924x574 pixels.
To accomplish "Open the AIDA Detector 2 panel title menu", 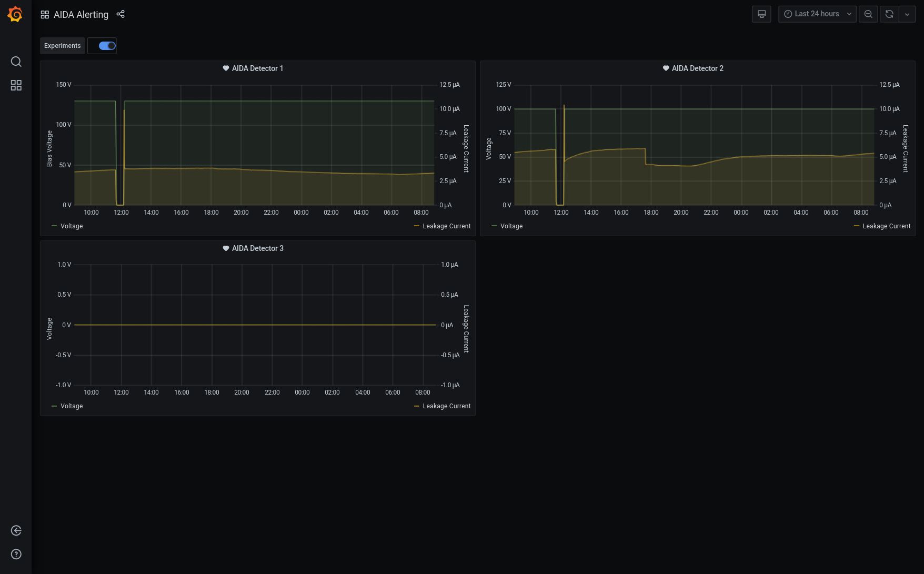I will [x=697, y=68].
